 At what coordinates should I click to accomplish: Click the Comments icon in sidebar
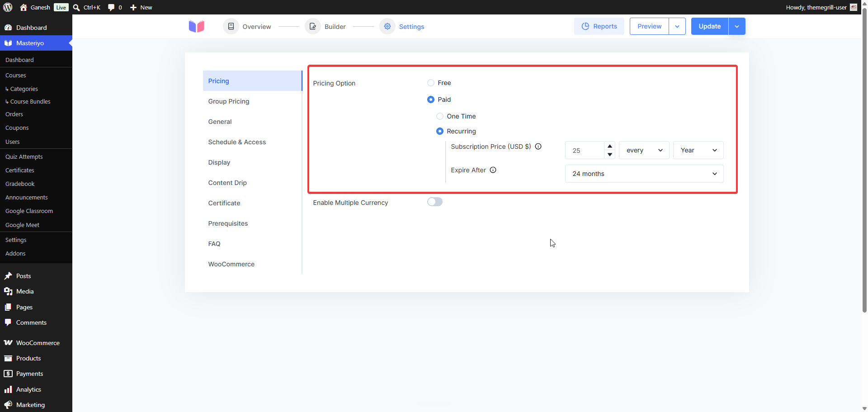[8, 322]
